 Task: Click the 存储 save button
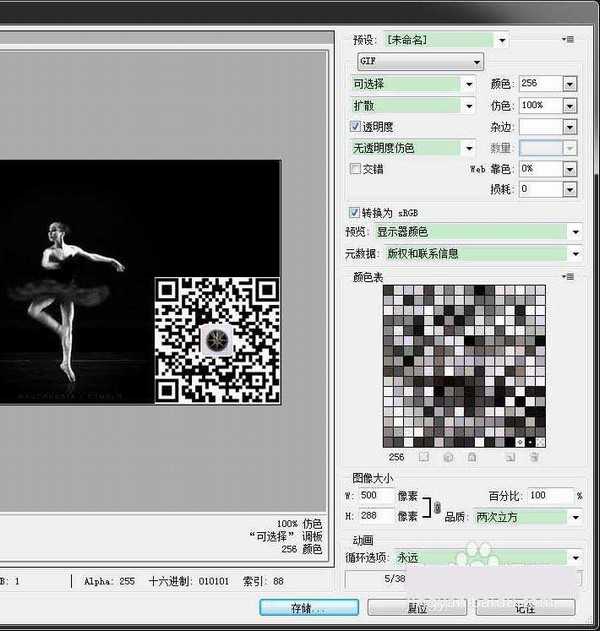point(307,607)
